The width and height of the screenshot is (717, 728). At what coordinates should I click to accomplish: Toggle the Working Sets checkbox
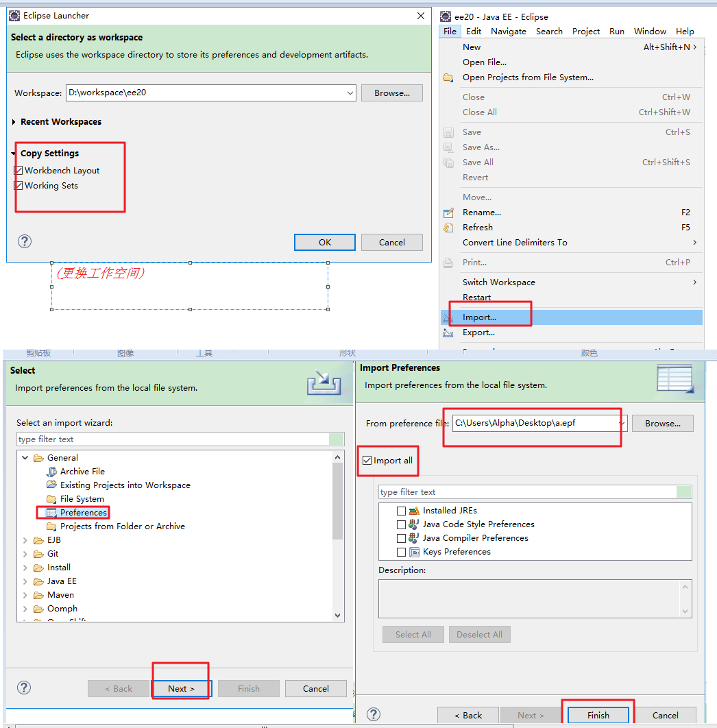coord(19,186)
